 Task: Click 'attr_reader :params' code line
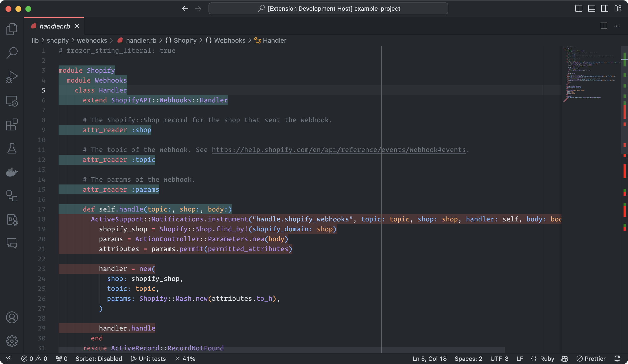coord(121,189)
